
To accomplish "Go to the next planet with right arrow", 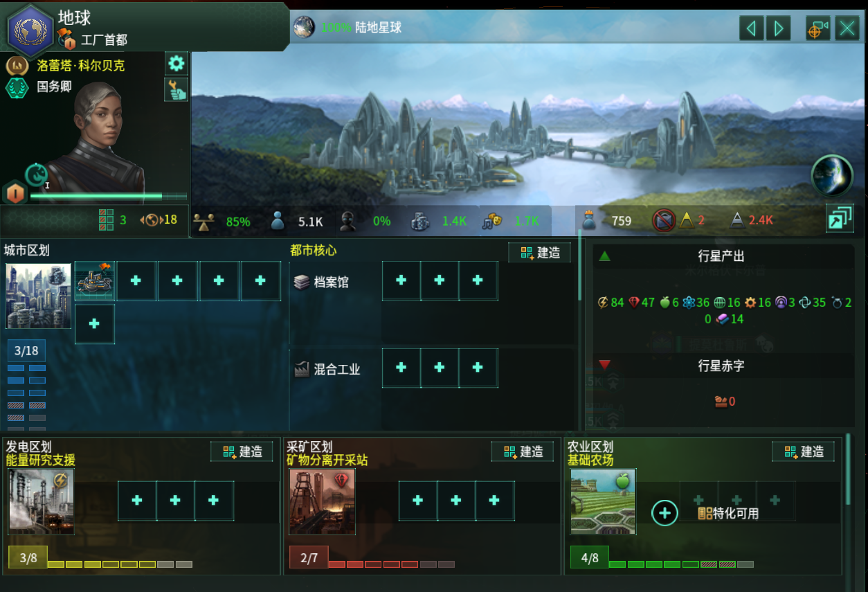I will point(779,28).
